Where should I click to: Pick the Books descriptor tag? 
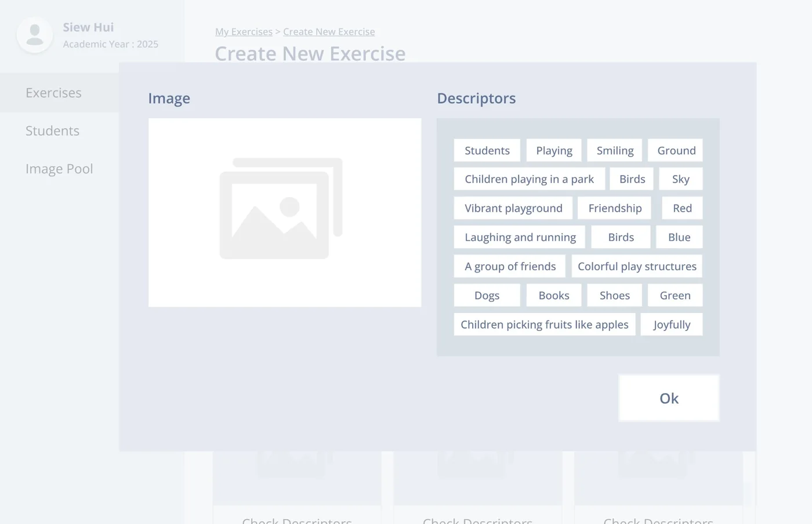[554, 296]
